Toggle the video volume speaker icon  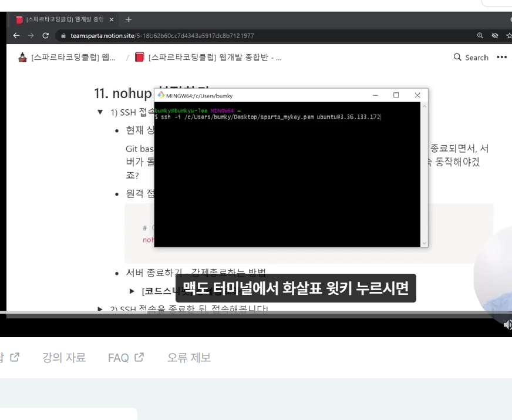pyautogui.click(x=507, y=325)
